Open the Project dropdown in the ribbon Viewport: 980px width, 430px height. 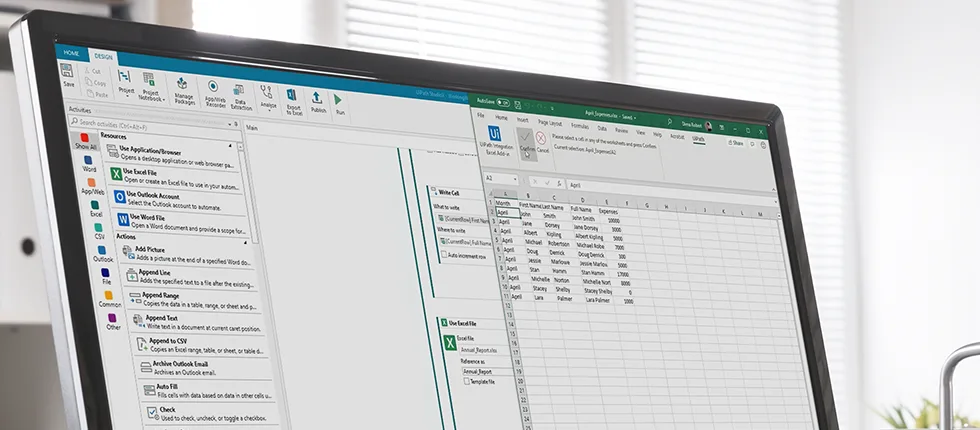point(126,82)
